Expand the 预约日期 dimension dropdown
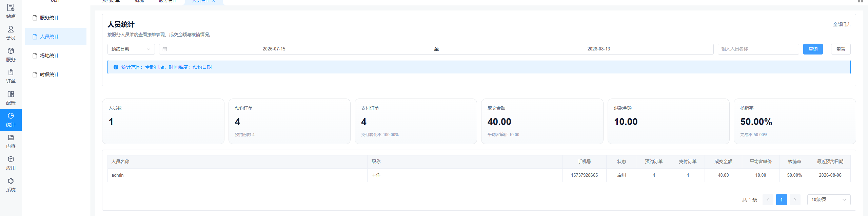 (x=131, y=49)
